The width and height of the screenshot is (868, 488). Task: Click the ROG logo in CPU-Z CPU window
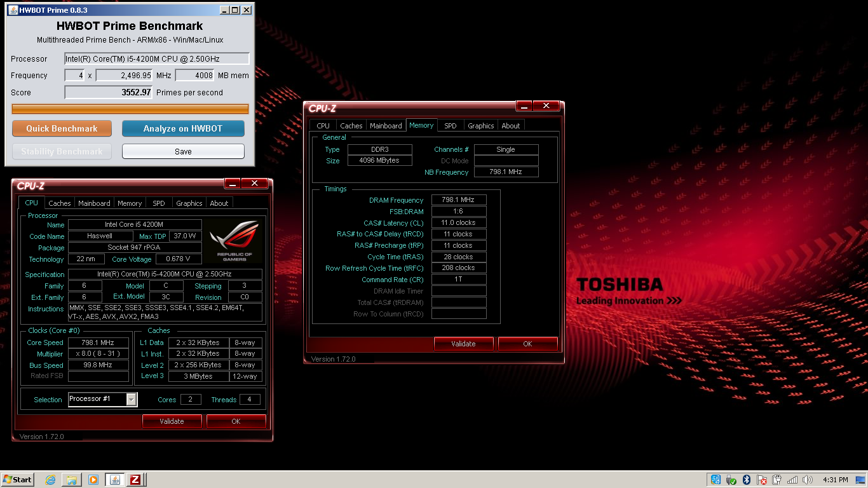coord(234,241)
